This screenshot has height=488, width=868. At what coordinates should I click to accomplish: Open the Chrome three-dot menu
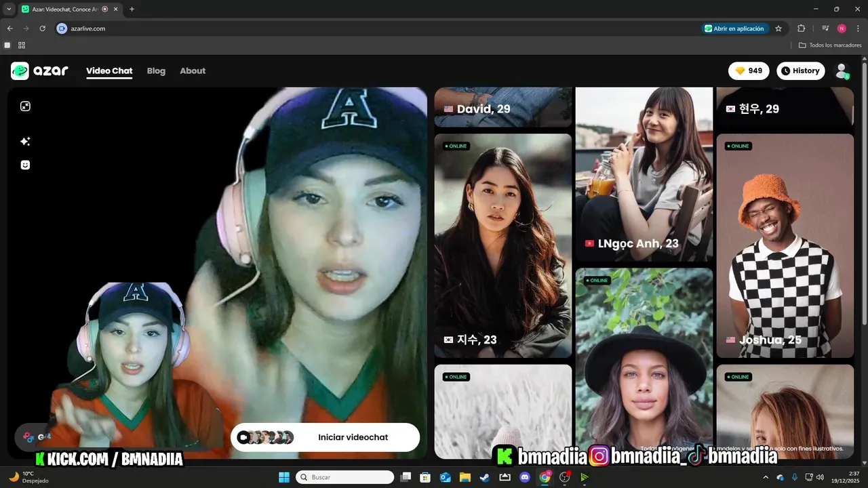(x=858, y=28)
